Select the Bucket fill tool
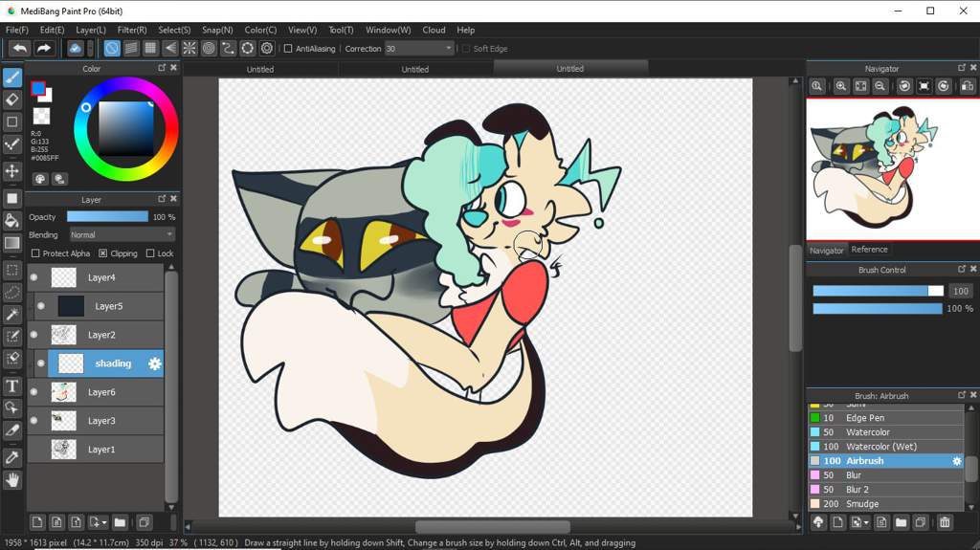The width and height of the screenshot is (980, 550). (x=12, y=221)
